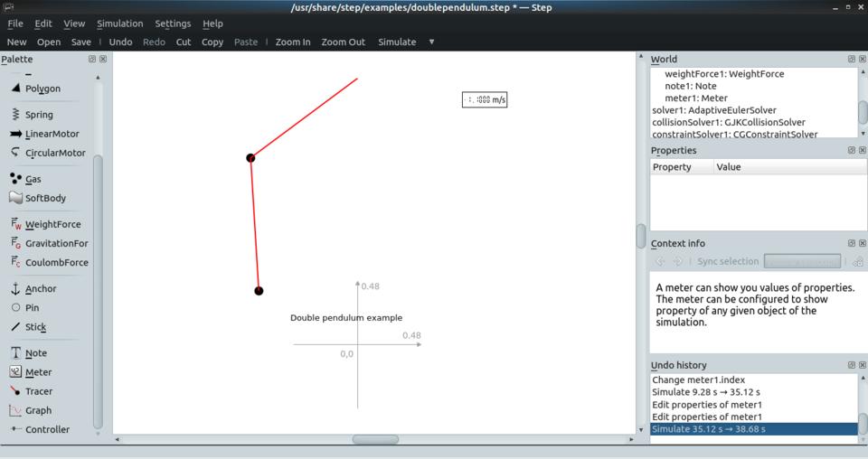Open the Simulation menu
868x459 pixels.
[x=119, y=23]
